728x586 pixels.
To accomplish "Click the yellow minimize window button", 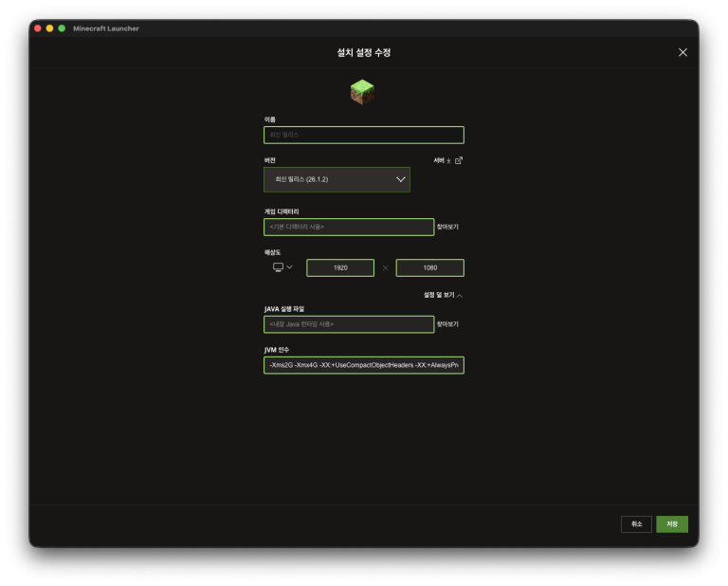I will click(49, 28).
